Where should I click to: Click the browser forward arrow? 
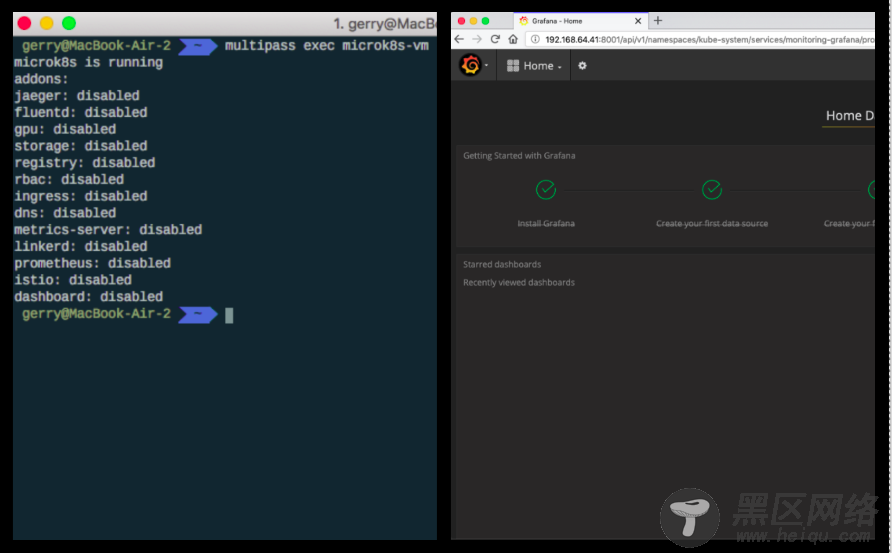click(477, 39)
